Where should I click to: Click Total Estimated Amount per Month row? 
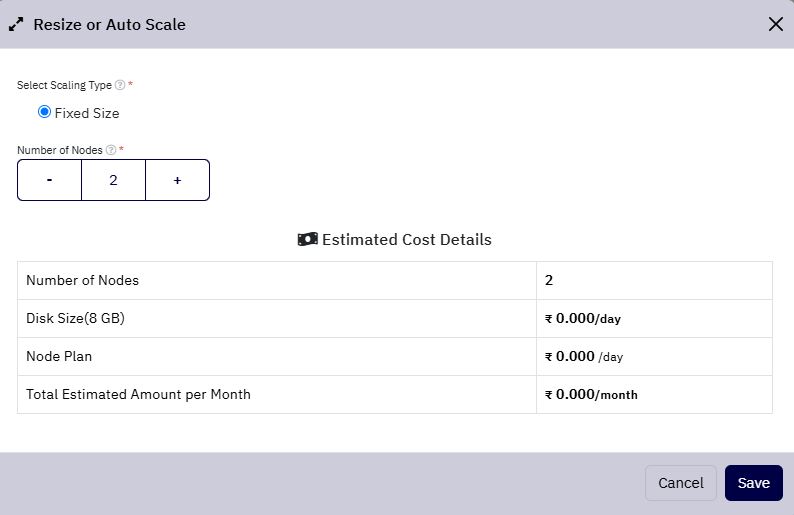(x=395, y=394)
